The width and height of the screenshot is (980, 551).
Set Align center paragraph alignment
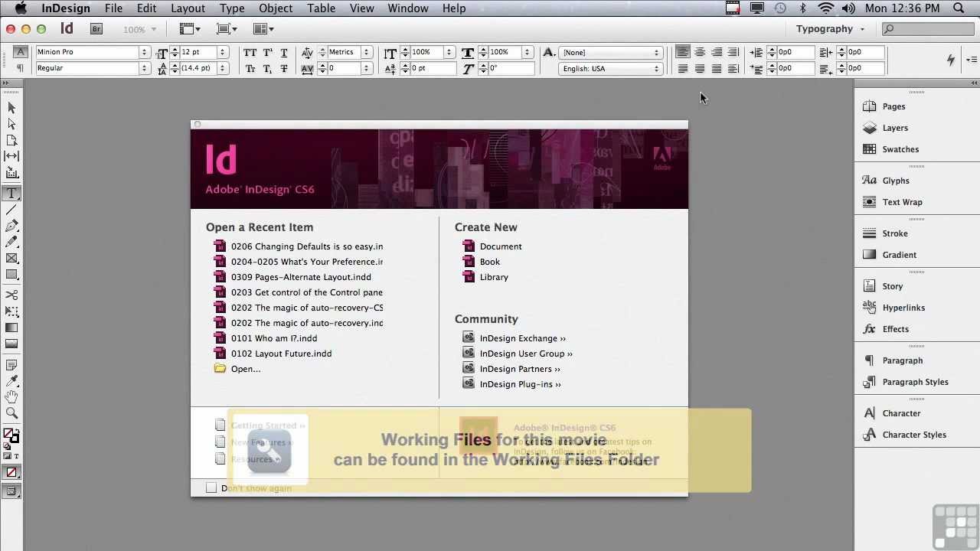[x=699, y=52]
